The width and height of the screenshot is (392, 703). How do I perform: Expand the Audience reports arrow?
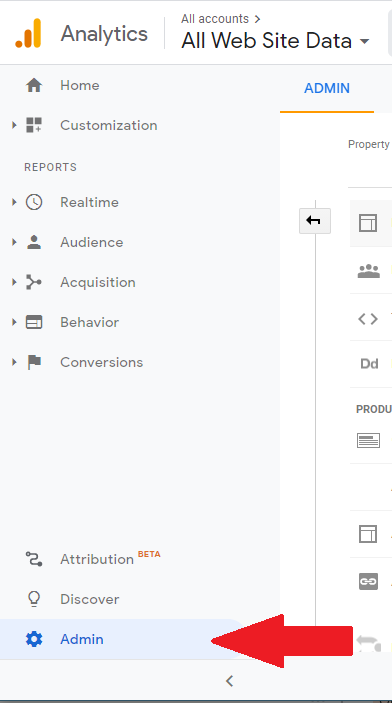pos(14,242)
